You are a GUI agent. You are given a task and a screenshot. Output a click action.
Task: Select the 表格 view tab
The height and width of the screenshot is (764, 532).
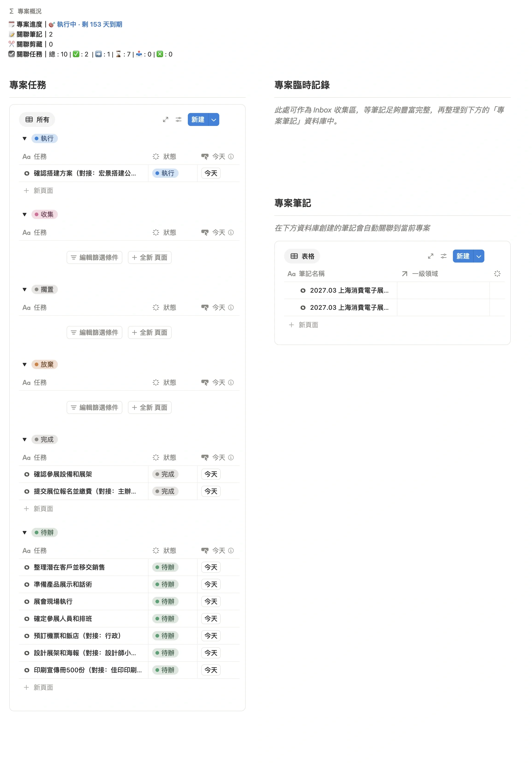(x=302, y=256)
